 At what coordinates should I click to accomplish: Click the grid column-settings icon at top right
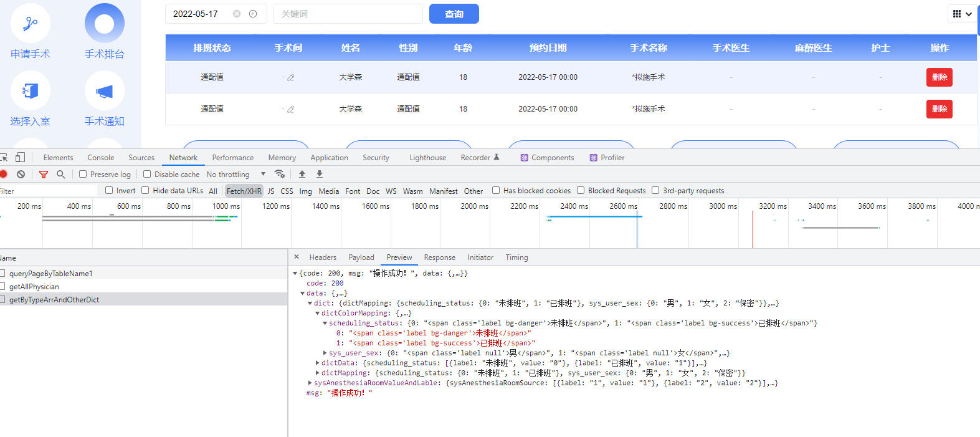(x=957, y=14)
